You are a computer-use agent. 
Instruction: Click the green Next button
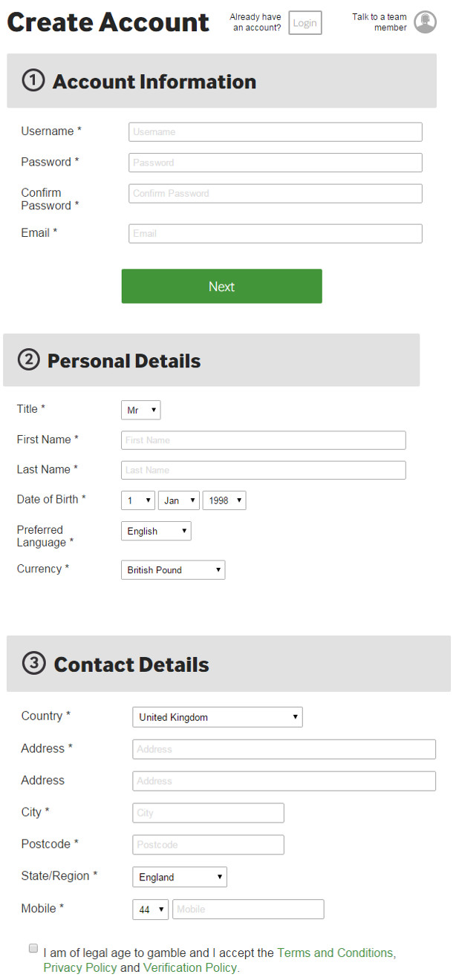(x=222, y=286)
